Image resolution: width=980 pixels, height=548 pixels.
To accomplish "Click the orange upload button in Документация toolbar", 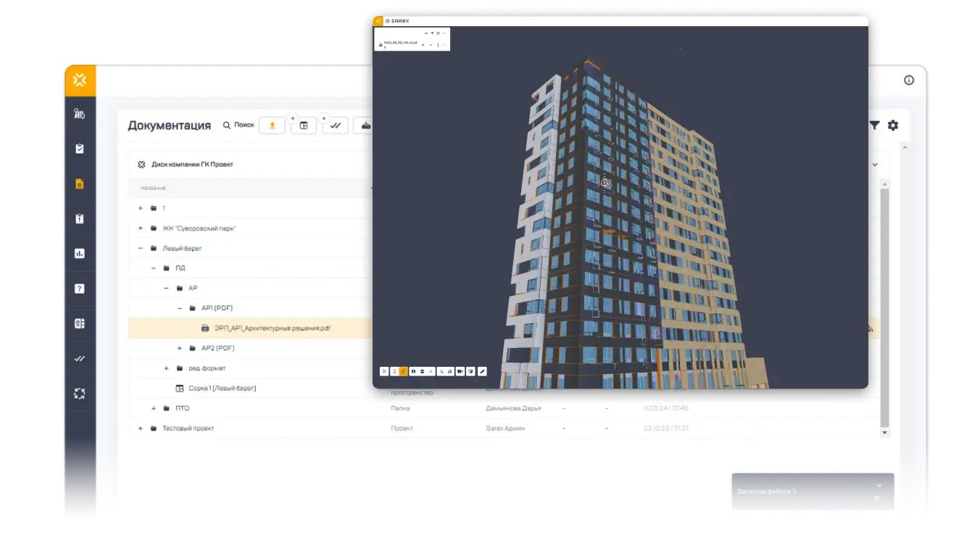I will 272,125.
